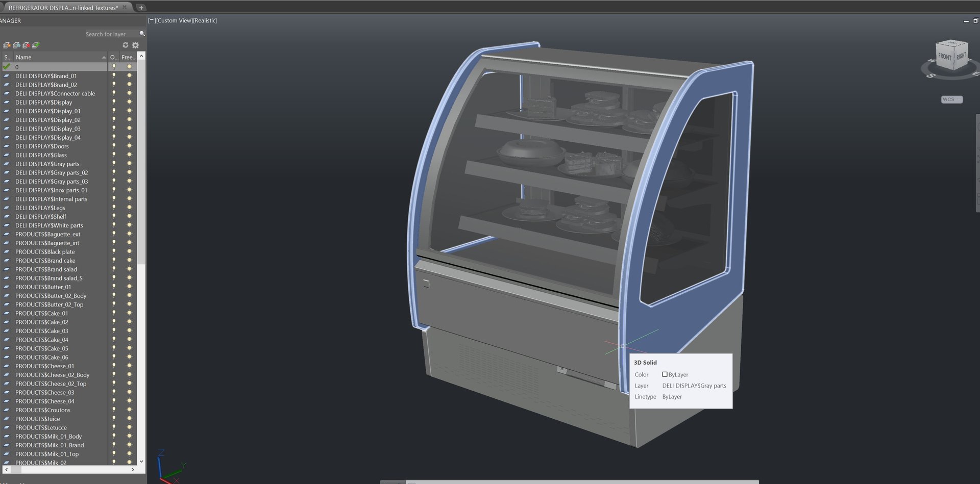Sort layers by Status column header
Screen dimensions: 980x484
pyautogui.click(x=7, y=57)
